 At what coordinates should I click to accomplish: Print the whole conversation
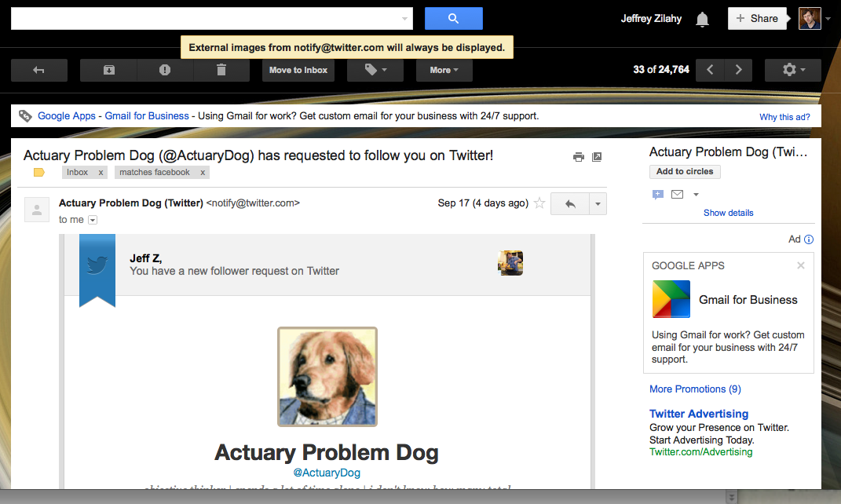tap(579, 157)
